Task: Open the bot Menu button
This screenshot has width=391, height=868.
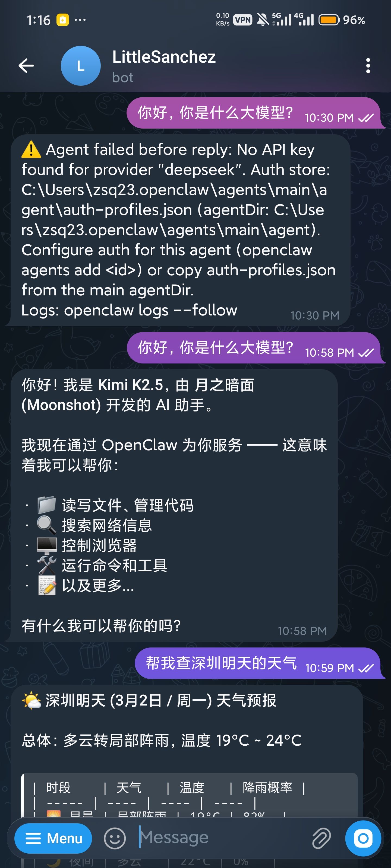Action: pyautogui.click(x=53, y=838)
